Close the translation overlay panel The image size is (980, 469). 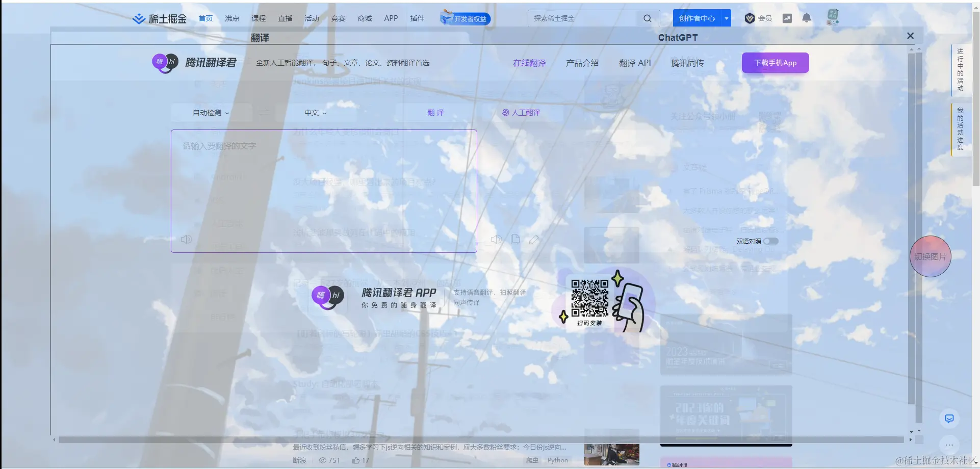pyautogui.click(x=911, y=36)
